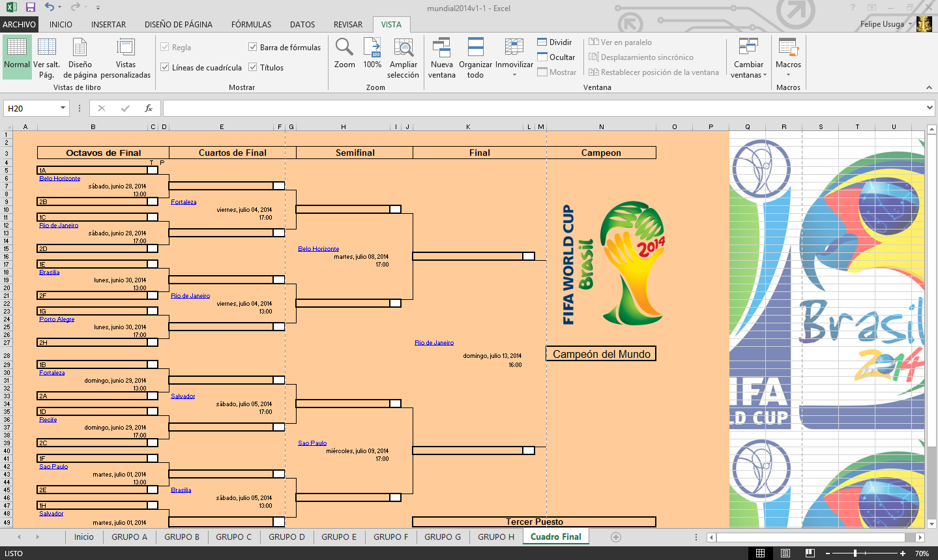Image resolution: width=938 pixels, height=560 pixels.
Task: Toggle Barra de fórmulas checkbox
Action: [x=252, y=47]
